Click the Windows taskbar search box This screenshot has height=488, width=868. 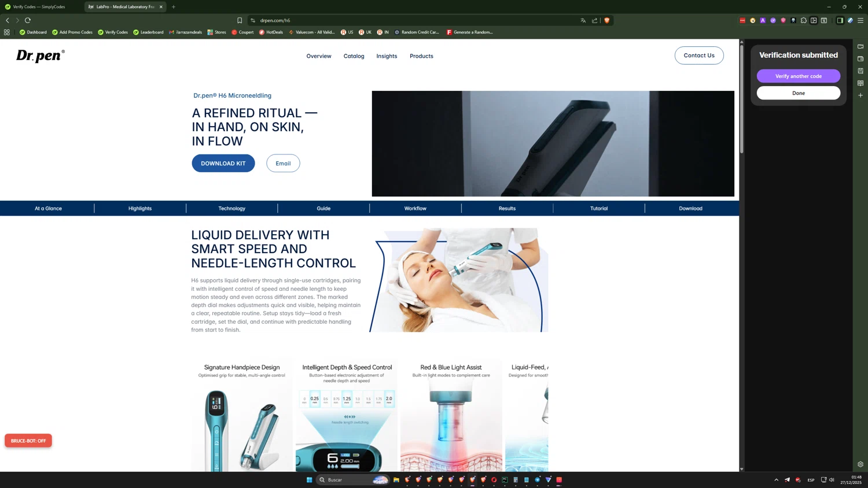coord(353,480)
